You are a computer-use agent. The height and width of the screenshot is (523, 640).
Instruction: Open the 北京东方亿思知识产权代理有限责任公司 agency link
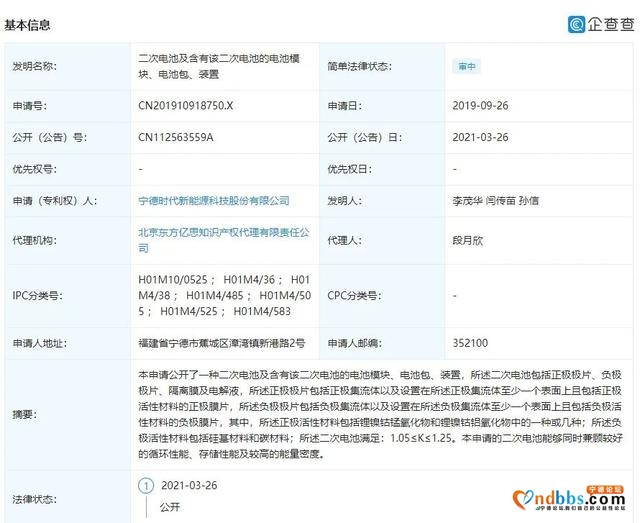[x=224, y=240]
